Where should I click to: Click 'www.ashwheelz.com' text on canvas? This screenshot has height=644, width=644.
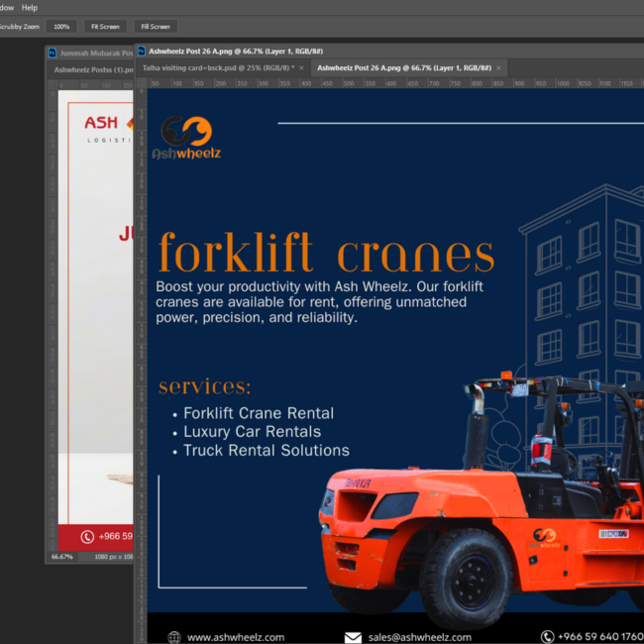tap(236, 637)
